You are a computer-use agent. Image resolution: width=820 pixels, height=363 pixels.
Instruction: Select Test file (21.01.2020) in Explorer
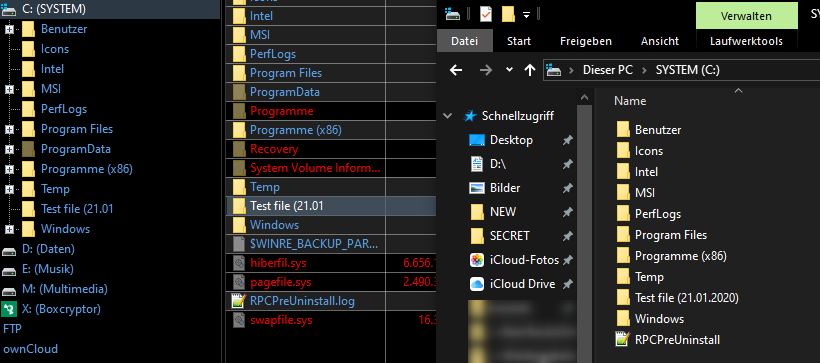coord(687,298)
